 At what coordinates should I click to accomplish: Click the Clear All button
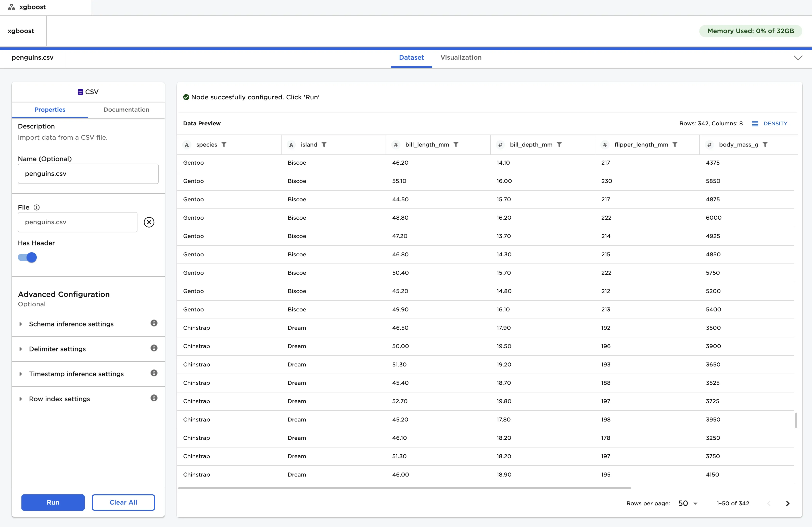(123, 502)
